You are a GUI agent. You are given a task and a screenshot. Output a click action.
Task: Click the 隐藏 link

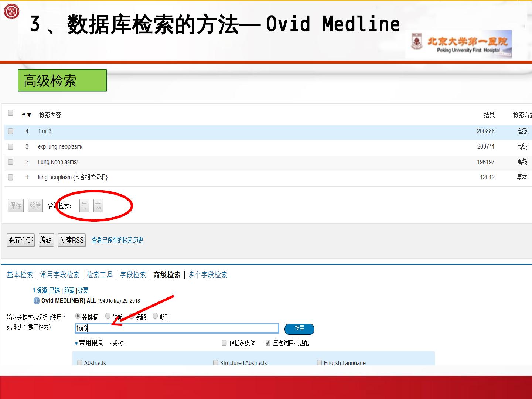(x=69, y=290)
